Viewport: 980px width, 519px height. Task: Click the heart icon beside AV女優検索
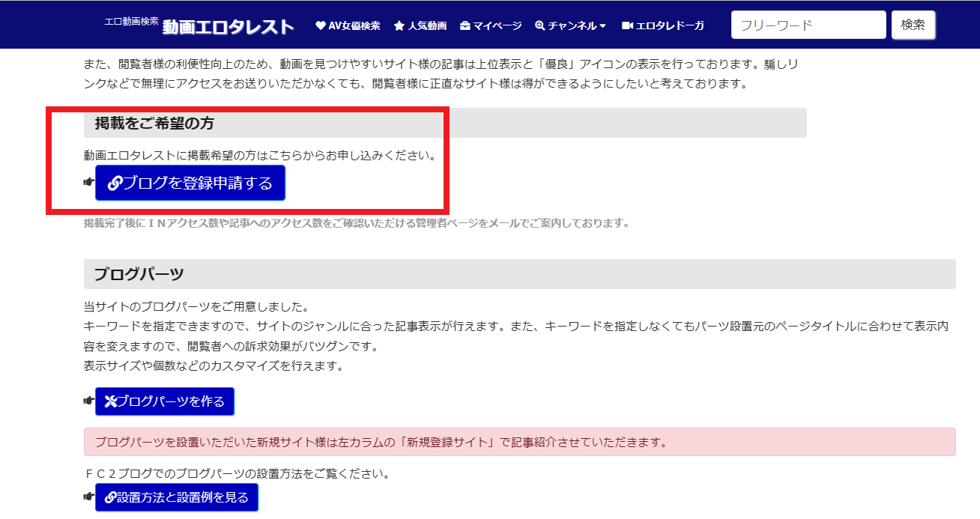click(x=321, y=25)
